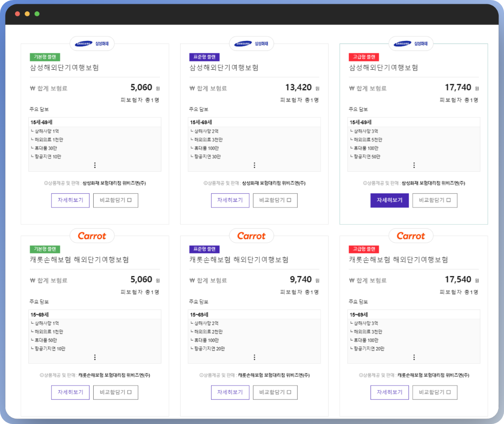Expand more coverage dots in Carrot 17,540원 card

pyautogui.click(x=414, y=357)
